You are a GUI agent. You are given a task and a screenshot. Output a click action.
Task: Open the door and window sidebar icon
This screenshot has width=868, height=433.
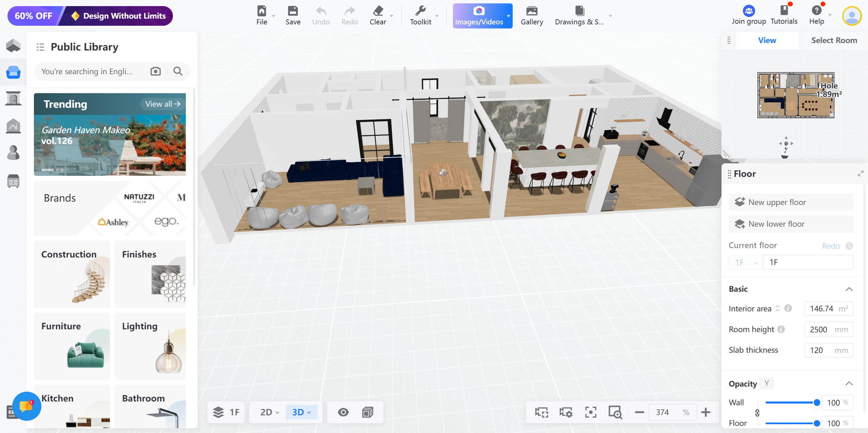point(13,99)
